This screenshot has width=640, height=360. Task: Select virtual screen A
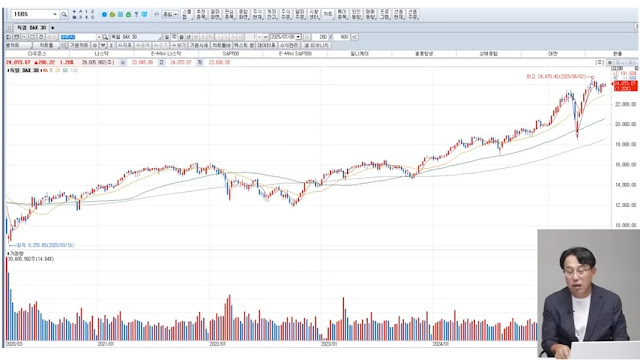pyautogui.click(x=80, y=11)
